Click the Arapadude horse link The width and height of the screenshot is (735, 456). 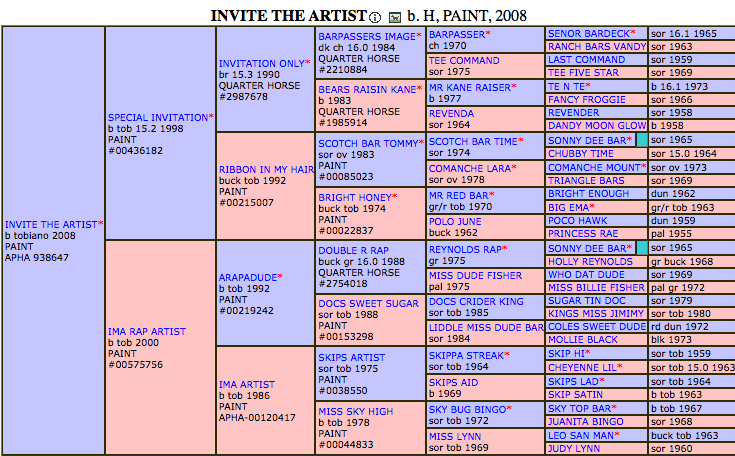[247, 276]
